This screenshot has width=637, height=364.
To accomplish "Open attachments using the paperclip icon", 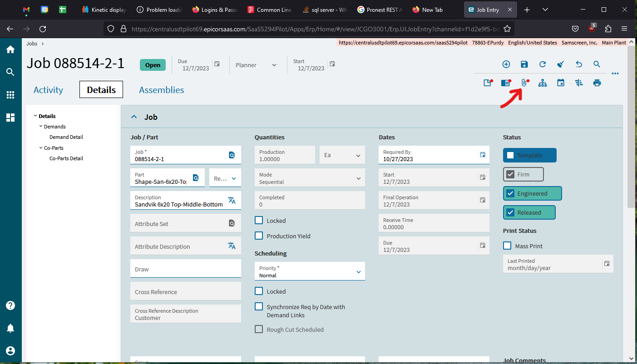I will tap(524, 83).
